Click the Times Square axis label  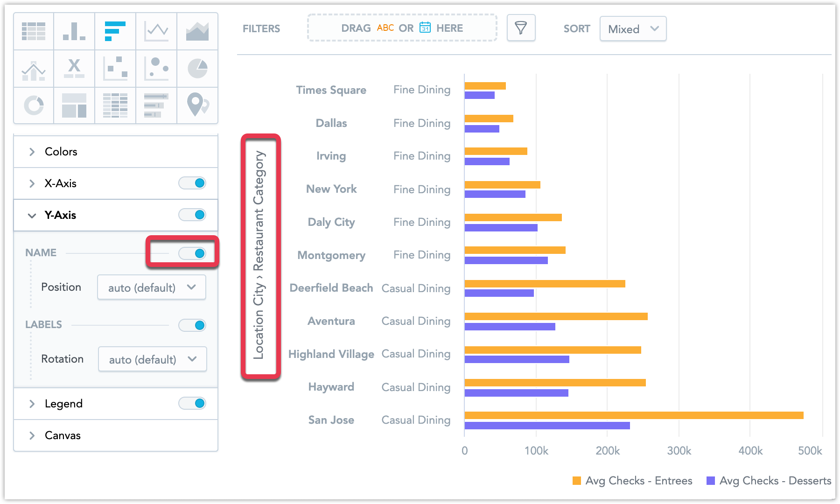click(331, 90)
